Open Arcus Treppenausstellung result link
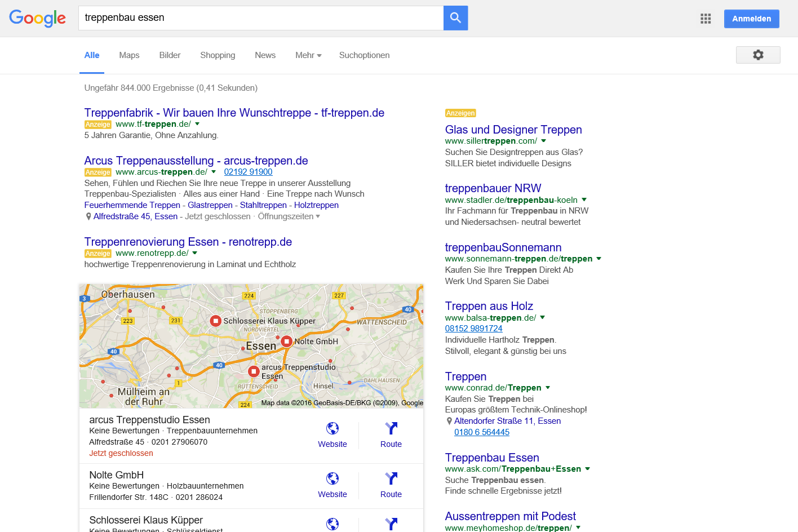 pos(196,161)
